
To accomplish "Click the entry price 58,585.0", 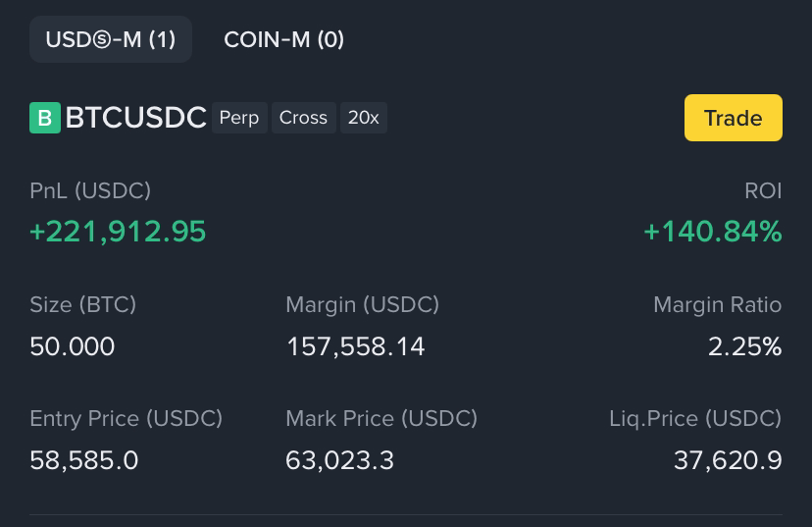I will point(84,460).
